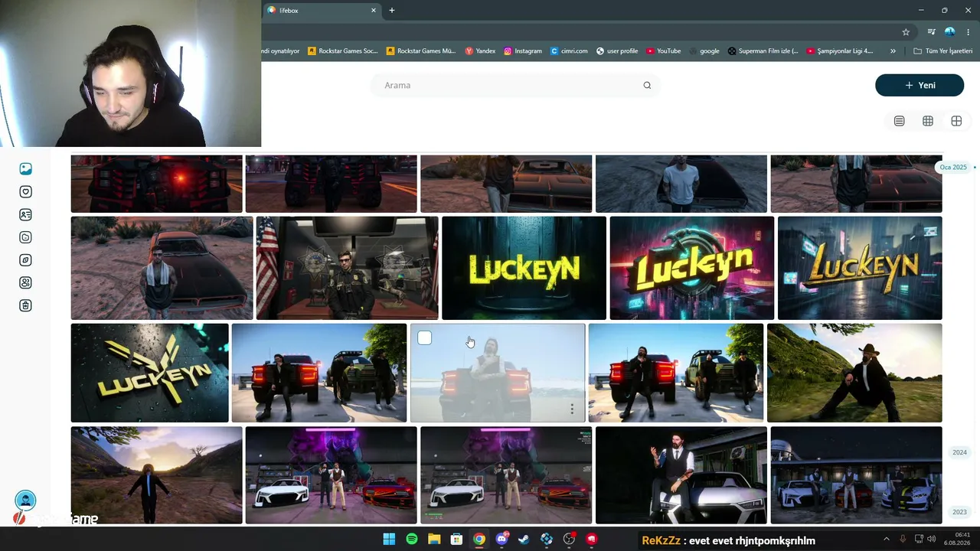Open a new browser tab

[392, 11]
